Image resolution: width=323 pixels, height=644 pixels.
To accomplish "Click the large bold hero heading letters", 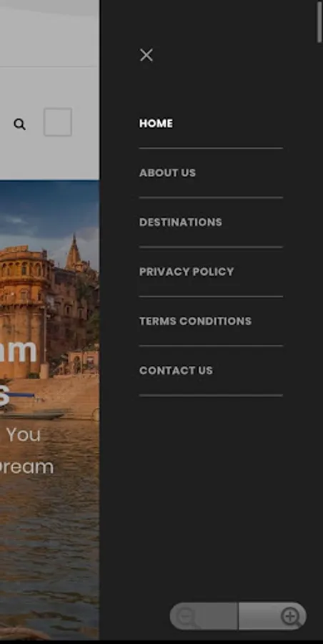I will (x=19, y=351).
